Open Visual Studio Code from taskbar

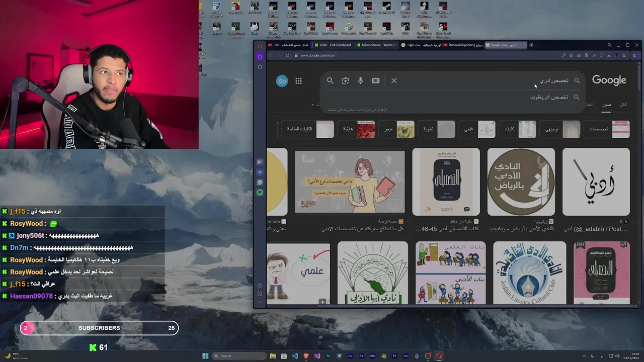[295, 356]
